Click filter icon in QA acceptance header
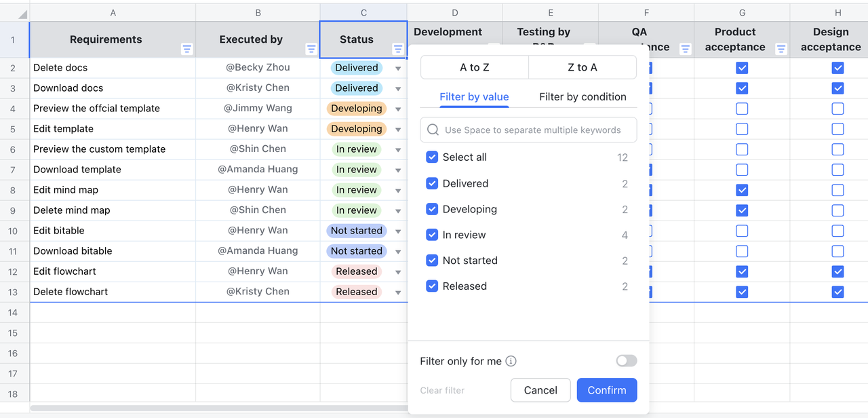Image resolution: width=868 pixels, height=418 pixels. point(686,49)
